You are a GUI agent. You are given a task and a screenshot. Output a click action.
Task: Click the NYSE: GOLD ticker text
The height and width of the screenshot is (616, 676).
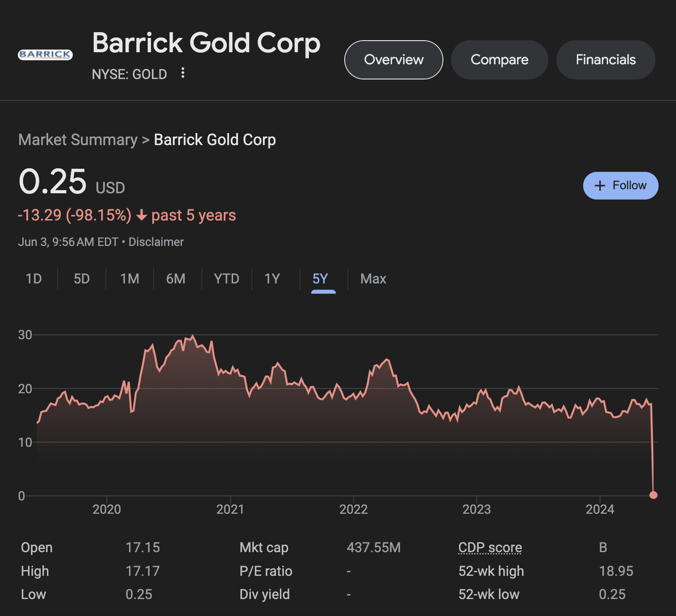[x=129, y=74]
